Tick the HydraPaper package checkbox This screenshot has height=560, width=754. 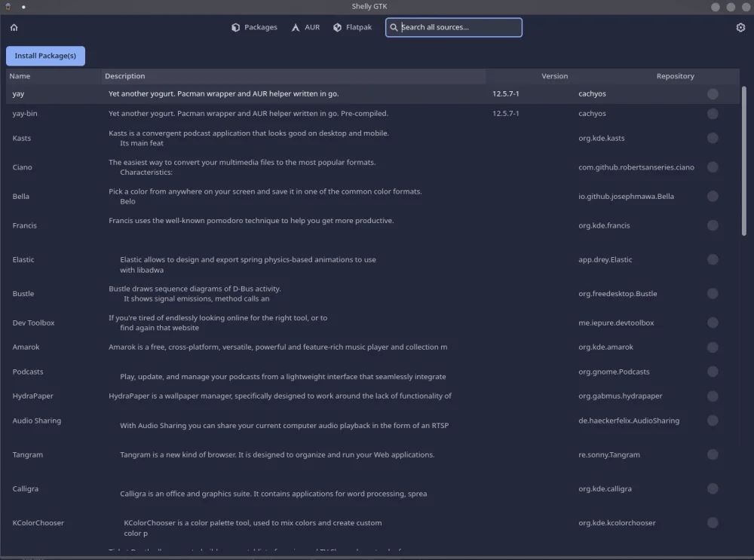713,396
